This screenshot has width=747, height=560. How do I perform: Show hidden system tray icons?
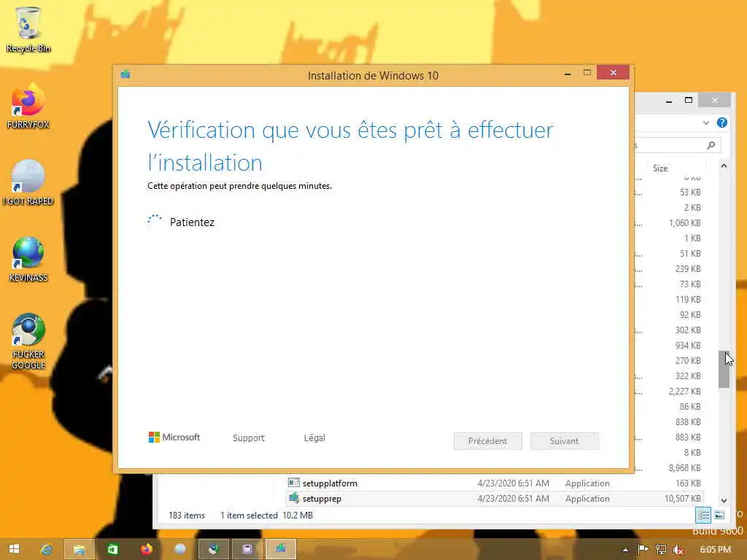(625, 550)
